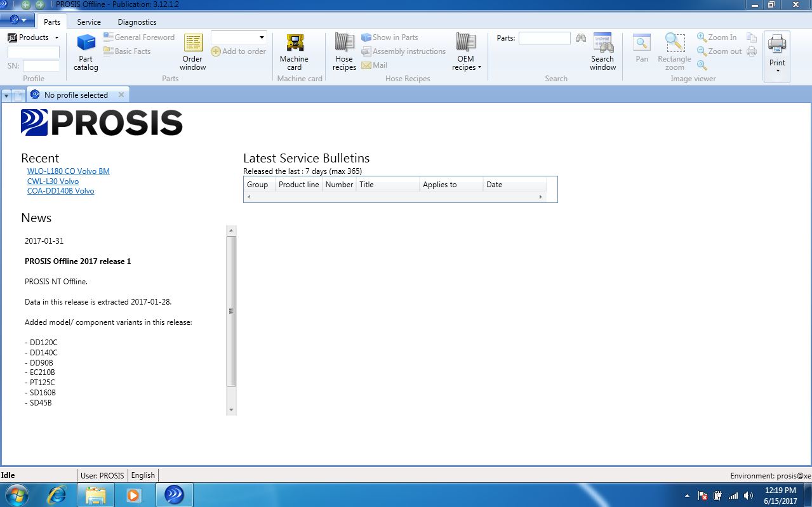The image size is (812, 507).
Task: Click the English language status item
Action: (143, 475)
